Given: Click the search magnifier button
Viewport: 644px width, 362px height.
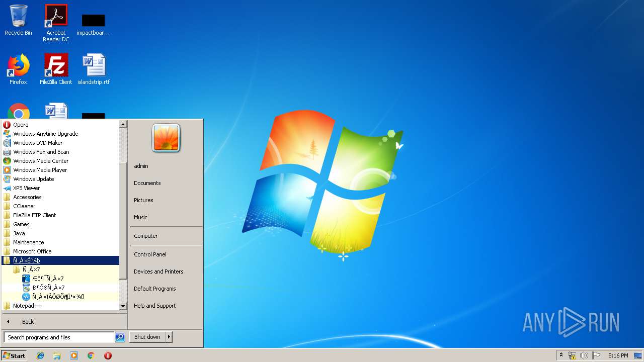Looking at the screenshot, I should (120, 337).
